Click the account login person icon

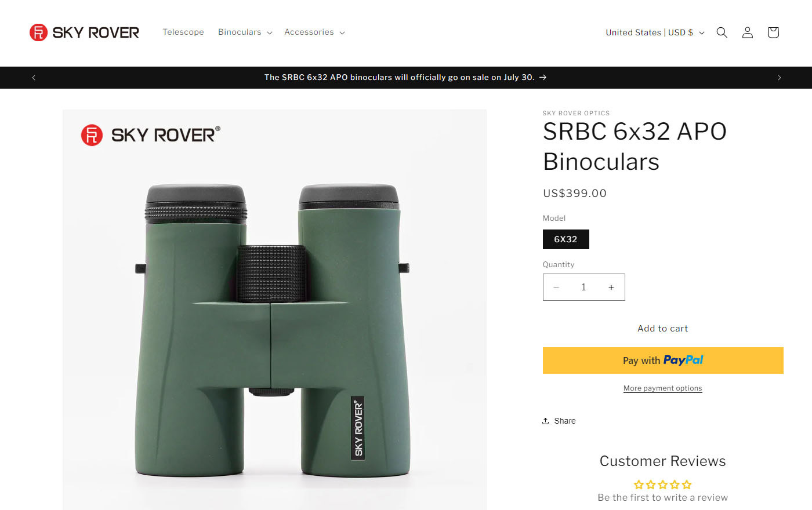click(x=747, y=32)
